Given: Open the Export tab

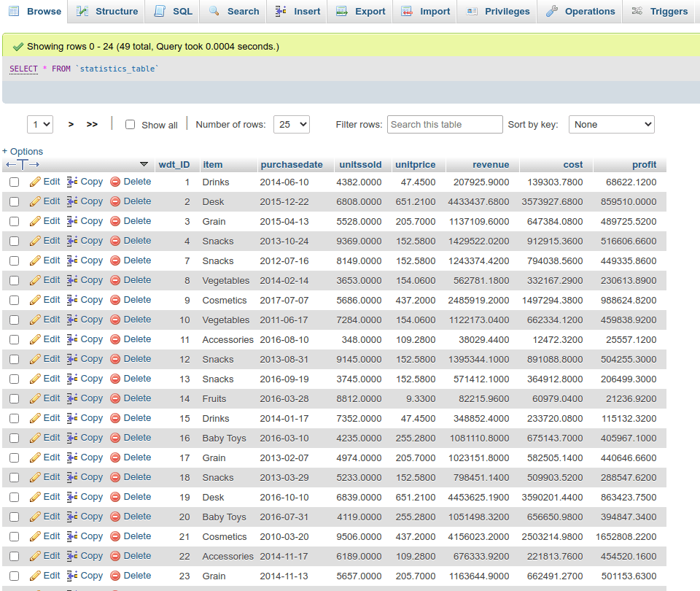Looking at the screenshot, I should coord(359,12).
